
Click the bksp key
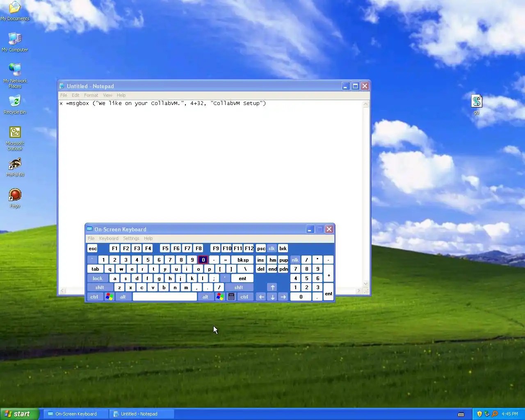(x=243, y=260)
